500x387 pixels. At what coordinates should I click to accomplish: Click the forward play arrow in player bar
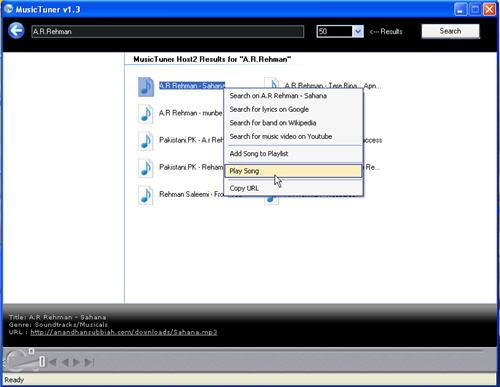click(x=76, y=362)
